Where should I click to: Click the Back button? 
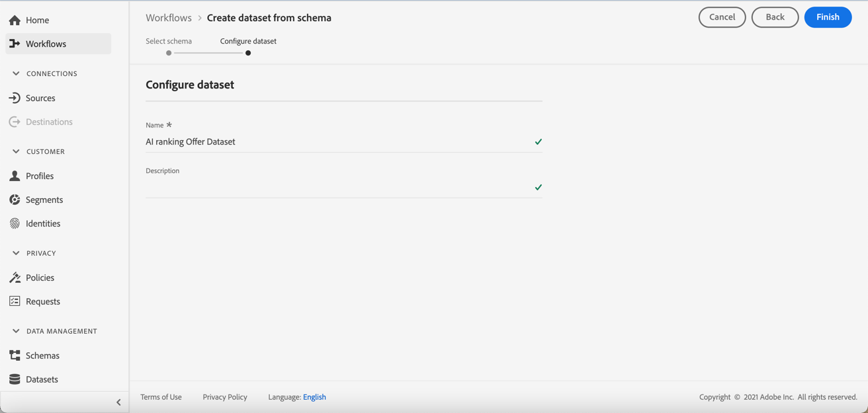click(775, 17)
